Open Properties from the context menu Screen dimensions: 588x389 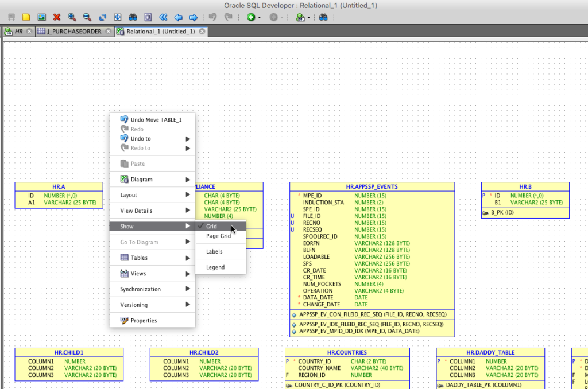point(144,321)
